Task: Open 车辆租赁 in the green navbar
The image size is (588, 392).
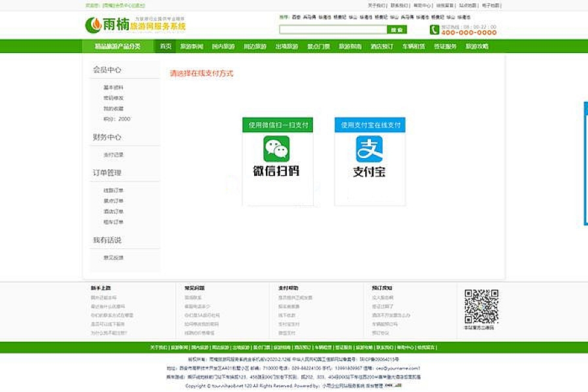Action: click(414, 46)
